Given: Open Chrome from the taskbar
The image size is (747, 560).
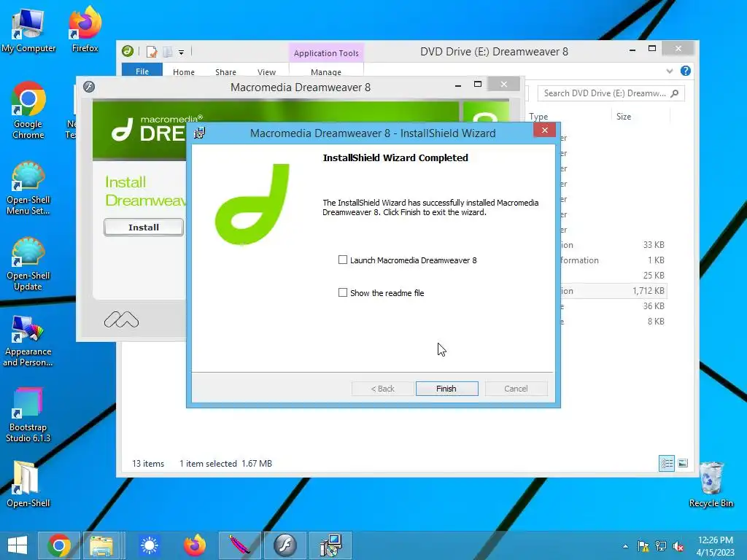Looking at the screenshot, I should click(58, 545).
